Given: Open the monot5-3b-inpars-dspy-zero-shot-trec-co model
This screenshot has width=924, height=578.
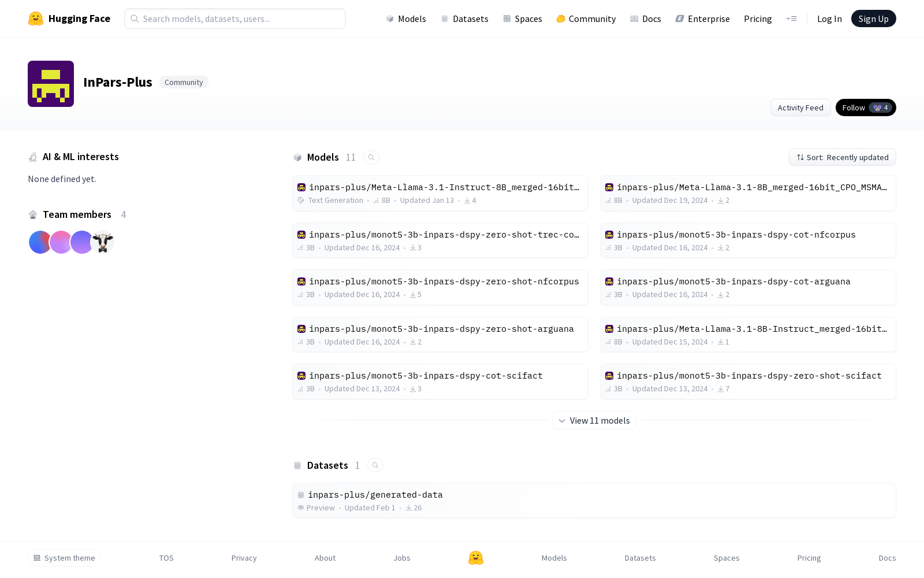Looking at the screenshot, I should point(440,240).
